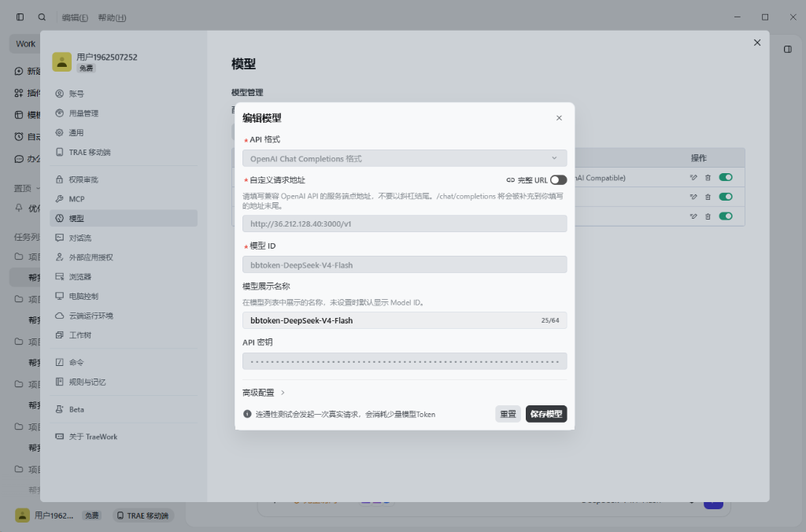Delete the last model in the table
Viewport: 806px width, 532px height.
point(708,216)
